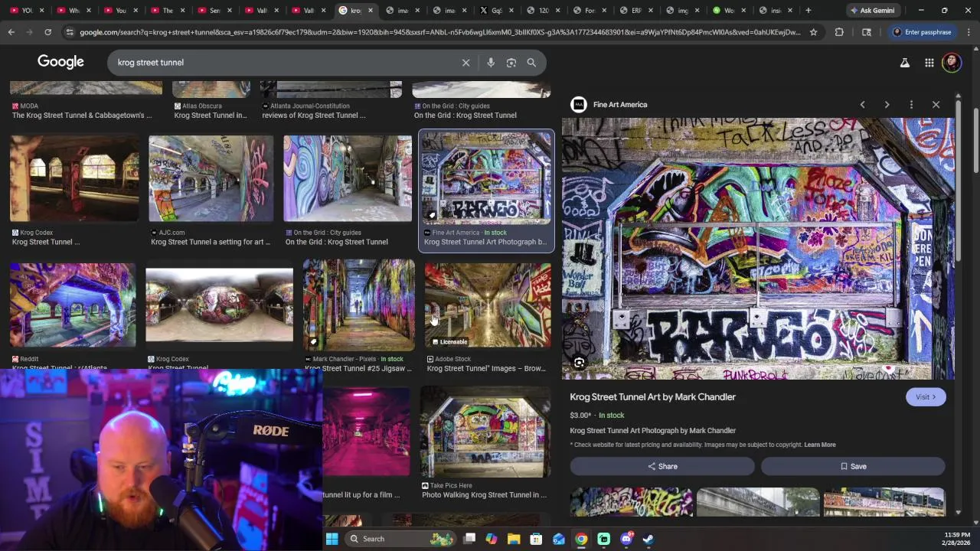
Task: Open the taskbar clock showing 11:59 PM
Action: point(957,539)
